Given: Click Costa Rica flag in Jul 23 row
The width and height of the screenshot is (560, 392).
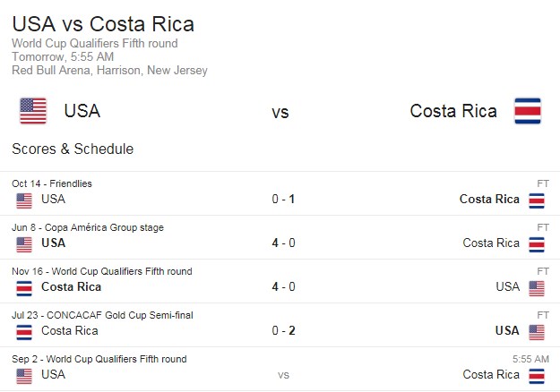Looking at the screenshot, I should click(24, 332).
